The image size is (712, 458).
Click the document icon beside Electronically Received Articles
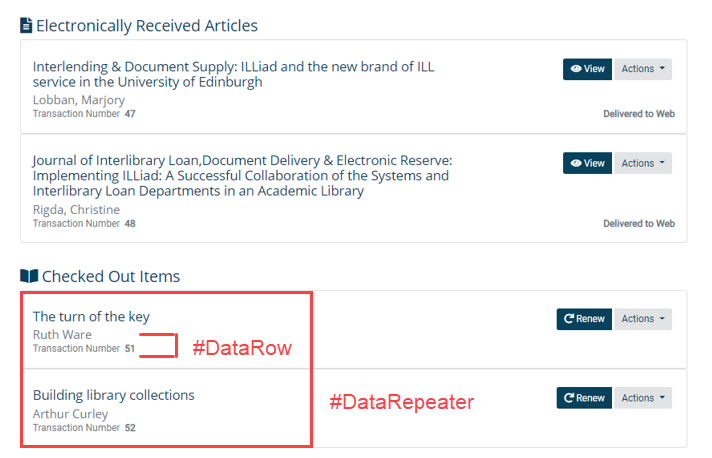click(27, 26)
